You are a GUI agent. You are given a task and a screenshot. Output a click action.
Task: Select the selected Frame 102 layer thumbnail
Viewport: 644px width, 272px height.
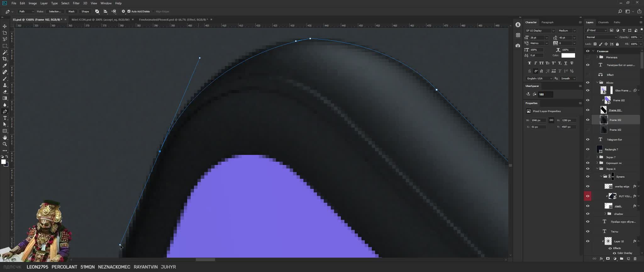[x=603, y=120]
